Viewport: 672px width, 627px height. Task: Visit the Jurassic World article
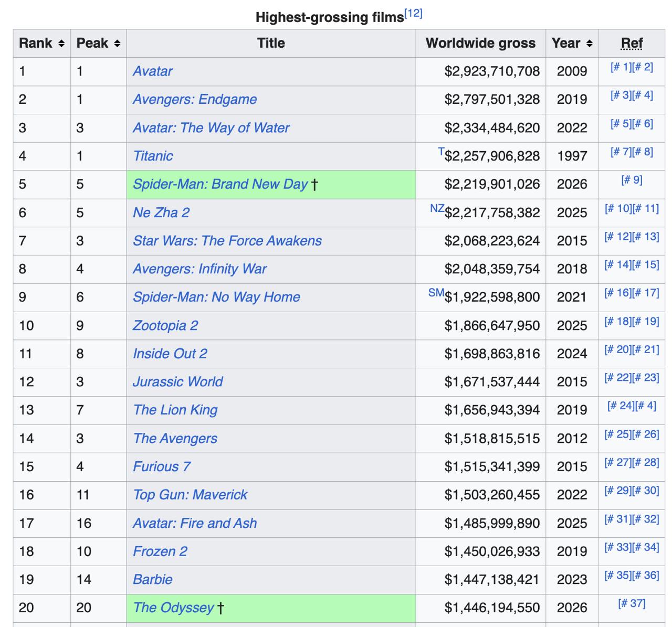(178, 382)
